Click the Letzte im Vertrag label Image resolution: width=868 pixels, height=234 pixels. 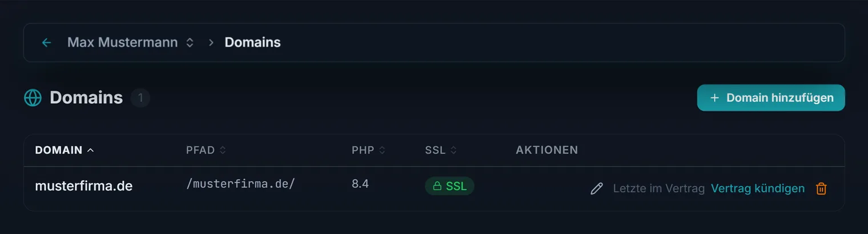pyautogui.click(x=659, y=188)
